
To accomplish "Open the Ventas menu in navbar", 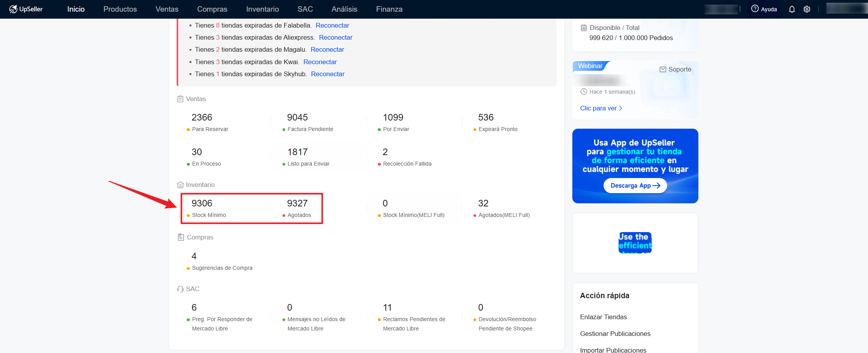I will 167,9.
